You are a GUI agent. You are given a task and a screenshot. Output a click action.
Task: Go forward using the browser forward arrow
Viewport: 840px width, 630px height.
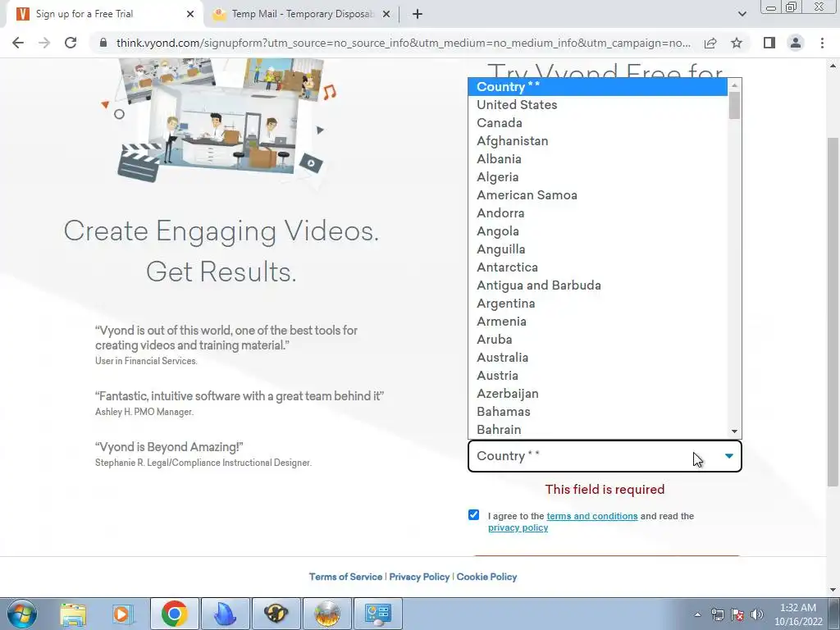click(x=44, y=43)
